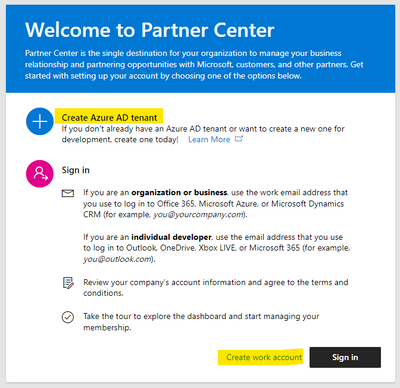This screenshot has height=388, width=400.
Task: Click the blue plus circle icon
Action: [x=40, y=121]
